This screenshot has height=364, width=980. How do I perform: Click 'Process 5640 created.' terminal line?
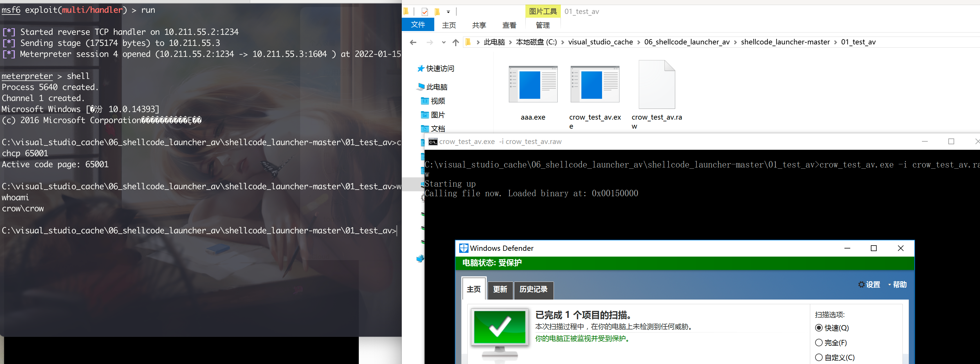[50, 87]
